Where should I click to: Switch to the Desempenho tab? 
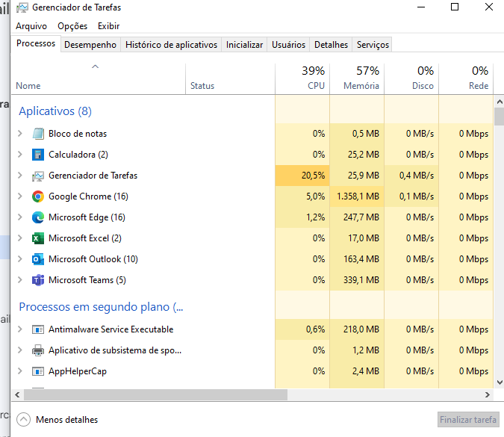click(x=90, y=45)
